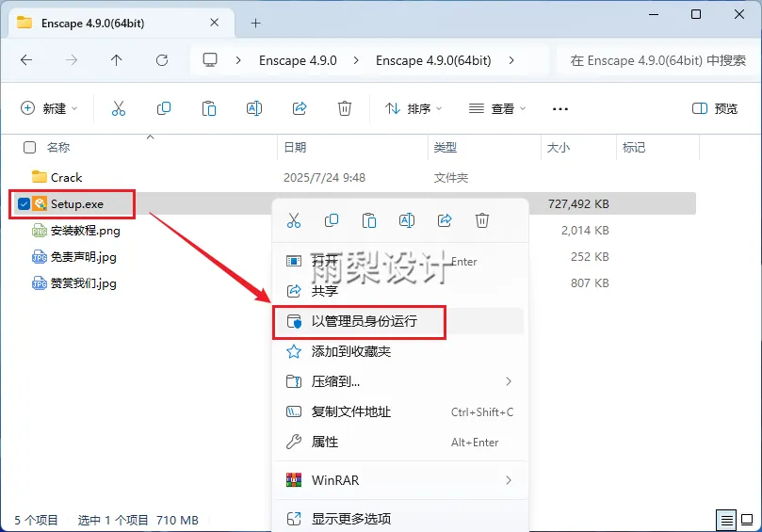Click the toolbar Paste icon
Viewport: 762px width, 532px height.
[209, 108]
